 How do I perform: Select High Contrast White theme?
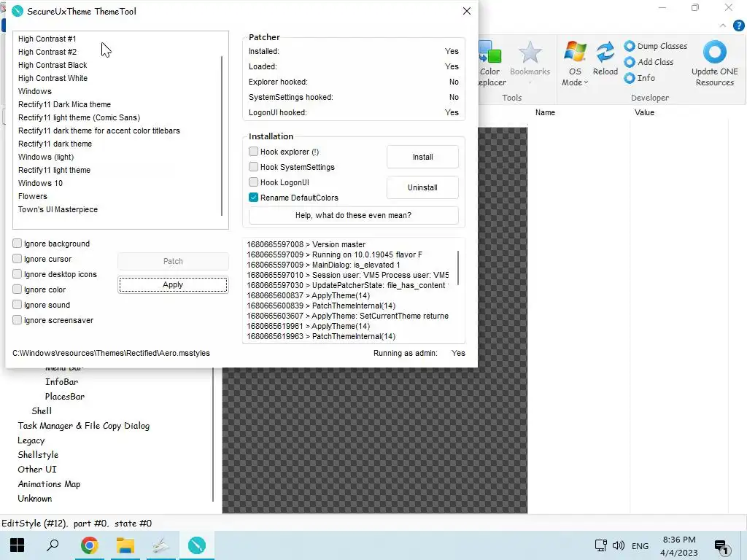pos(53,78)
